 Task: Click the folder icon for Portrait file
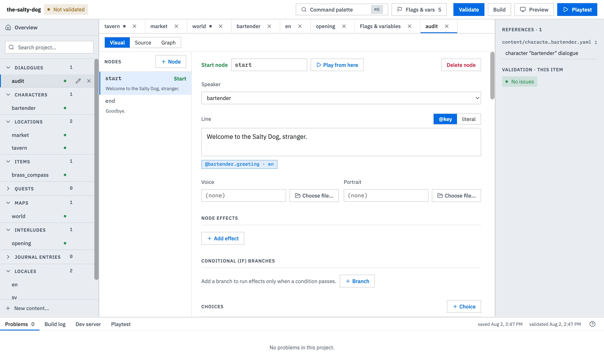440,196
